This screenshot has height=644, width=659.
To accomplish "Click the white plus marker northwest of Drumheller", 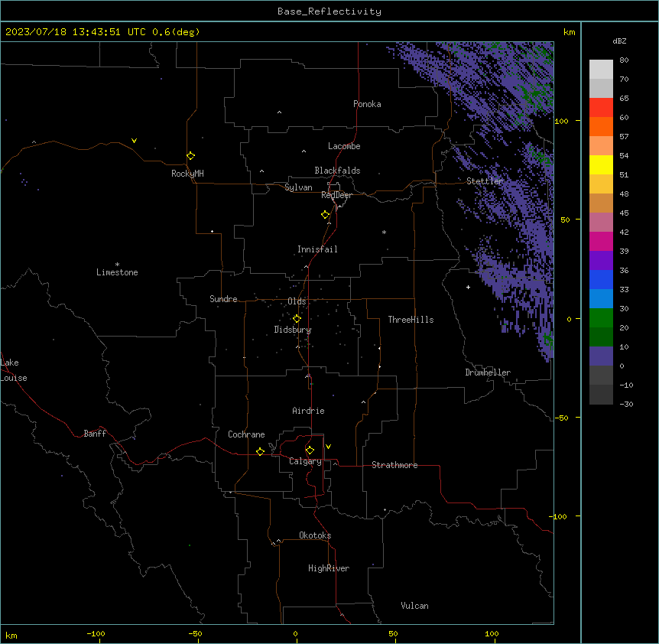I will coord(468,287).
